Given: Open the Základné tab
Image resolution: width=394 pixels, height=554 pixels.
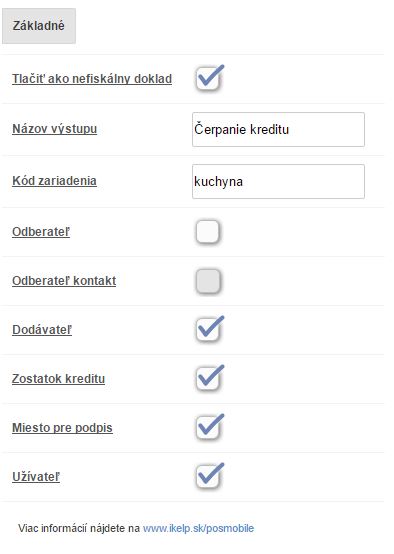Looking at the screenshot, I should [39, 26].
